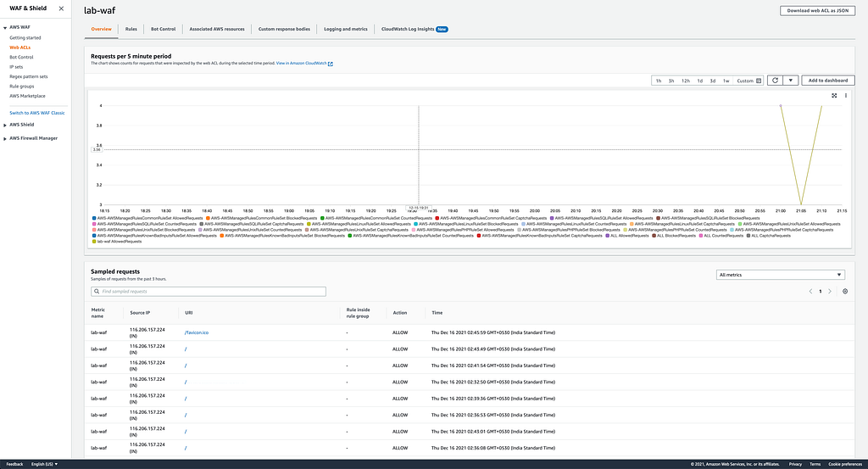Go to next page of sampled requests
Viewport: 868px width, 469px height.
point(829,291)
